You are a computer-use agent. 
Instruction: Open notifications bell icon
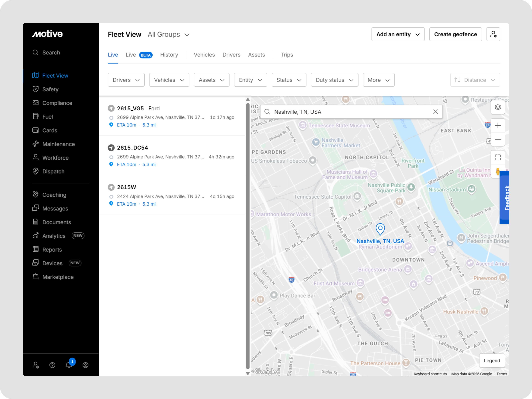(69, 365)
